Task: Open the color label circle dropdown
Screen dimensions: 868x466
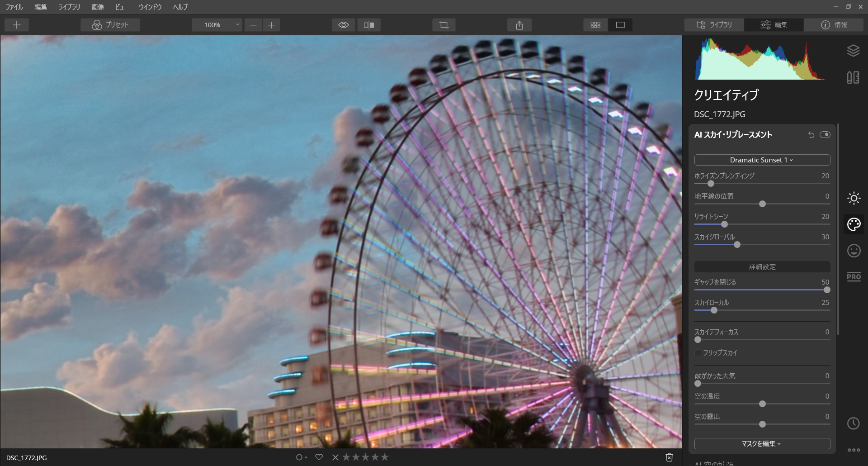Action: coord(302,457)
